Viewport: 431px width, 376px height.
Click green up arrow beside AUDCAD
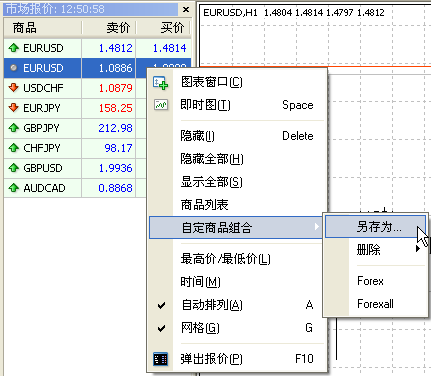(14, 188)
